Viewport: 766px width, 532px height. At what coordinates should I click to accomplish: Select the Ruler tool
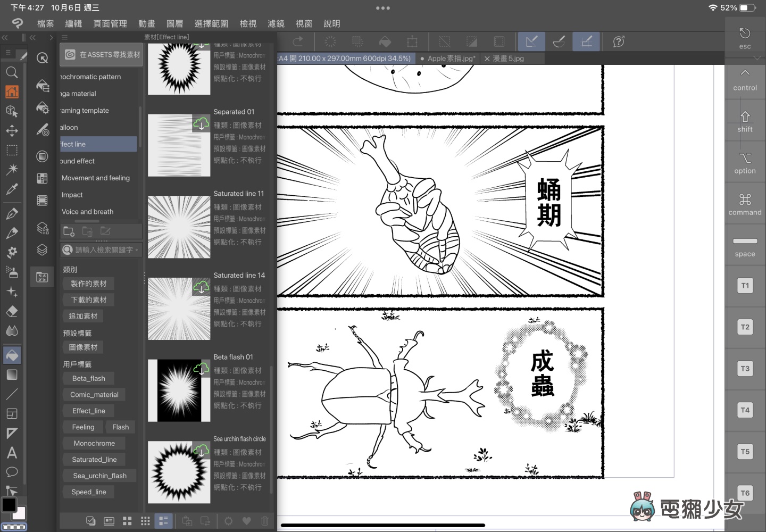[x=12, y=433]
